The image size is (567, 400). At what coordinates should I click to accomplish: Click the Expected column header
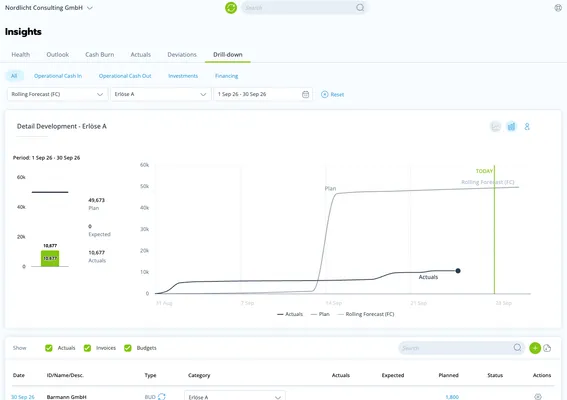tap(393, 375)
